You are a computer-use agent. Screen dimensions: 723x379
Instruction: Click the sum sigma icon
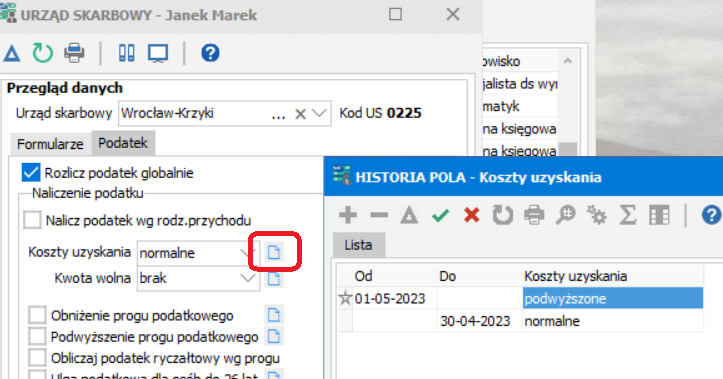628,215
